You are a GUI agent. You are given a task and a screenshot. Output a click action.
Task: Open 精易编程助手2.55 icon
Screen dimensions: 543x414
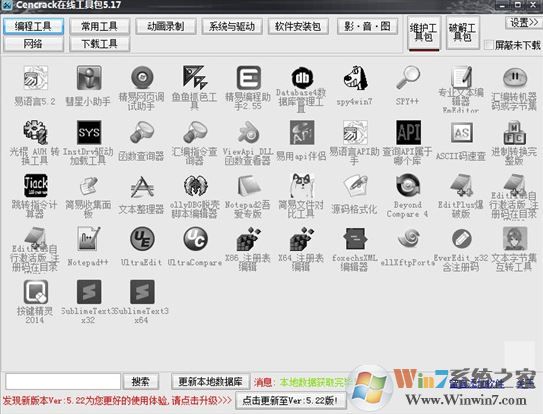(248, 78)
